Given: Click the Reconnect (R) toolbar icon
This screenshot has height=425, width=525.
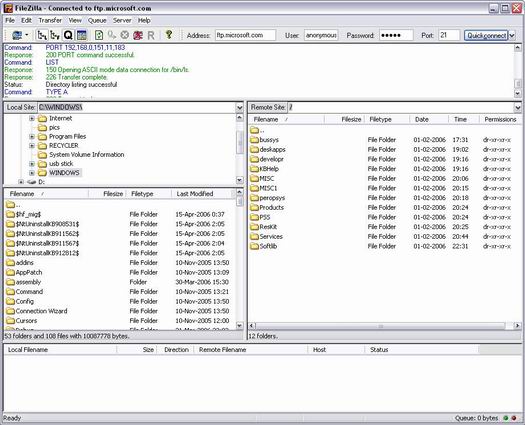Looking at the screenshot, I should pos(151,35).
